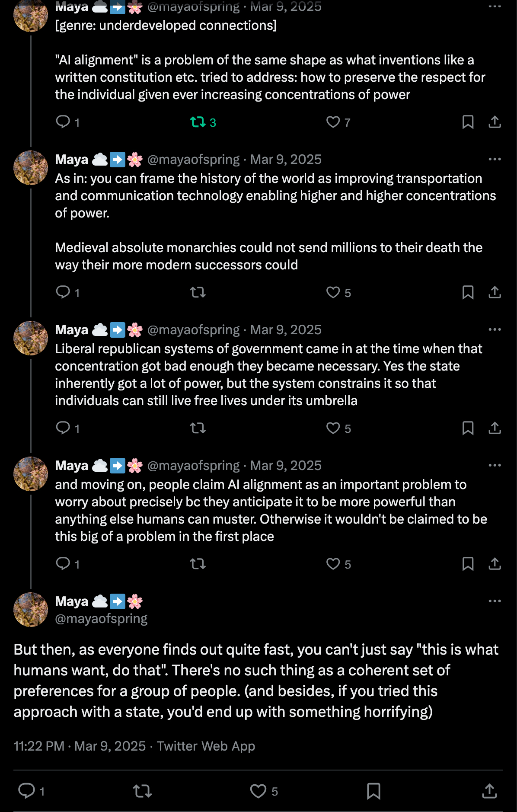Open more options on 'As in: you can frame' tweet

coord(495,159)
